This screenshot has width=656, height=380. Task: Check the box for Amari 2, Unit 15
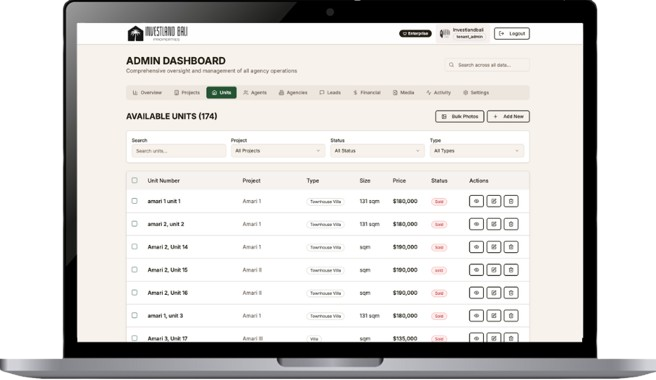point(134,270)
